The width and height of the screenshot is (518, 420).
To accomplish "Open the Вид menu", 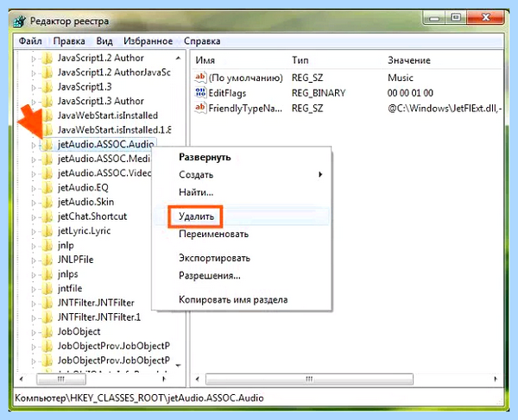I will click(104, 41).
